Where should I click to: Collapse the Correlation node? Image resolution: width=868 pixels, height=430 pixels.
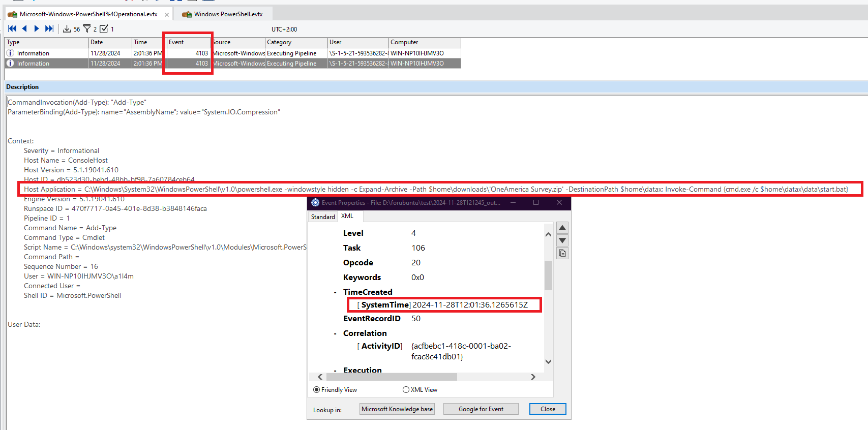pyautogui.click(x=335, y=334)
